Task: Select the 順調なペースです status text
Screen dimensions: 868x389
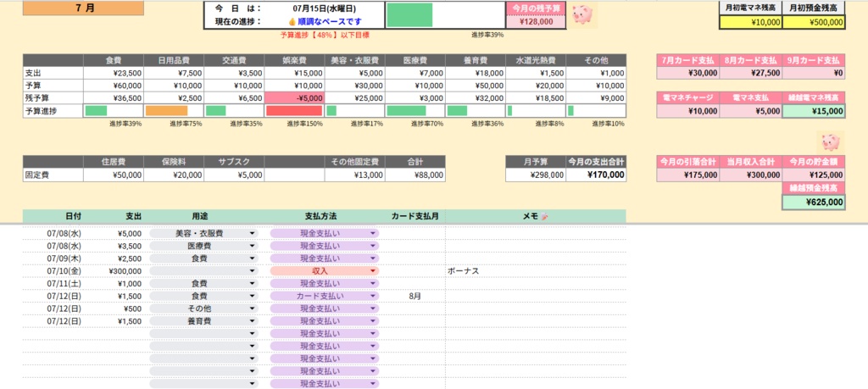Action: click(330, 21)
